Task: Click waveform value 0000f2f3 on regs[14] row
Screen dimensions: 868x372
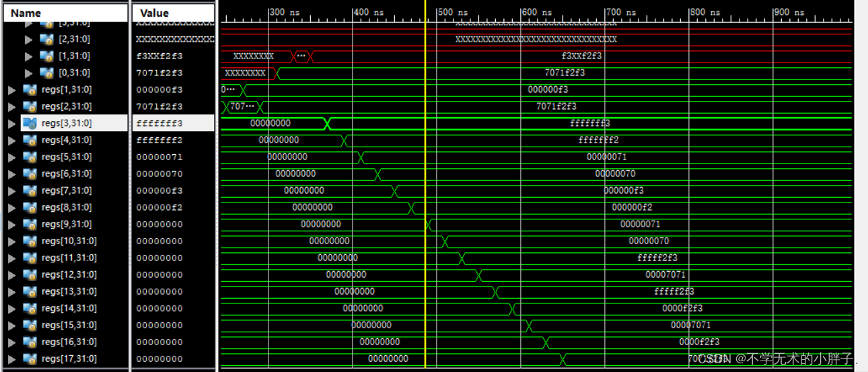Action: [x=682, y=308]
